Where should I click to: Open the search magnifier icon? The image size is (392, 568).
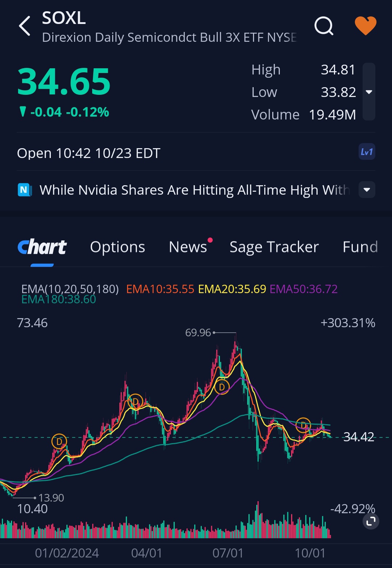click(x=324, y=26)
